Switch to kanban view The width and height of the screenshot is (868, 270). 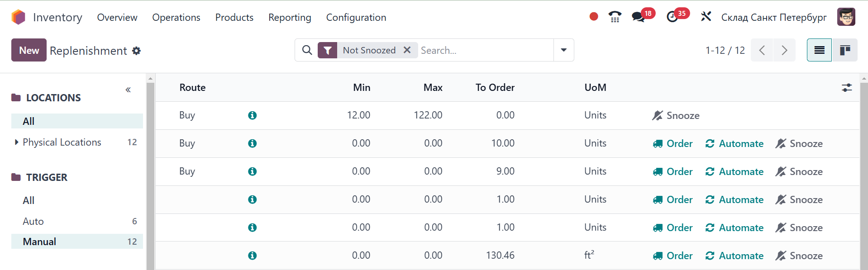click(x=845, y=50)
